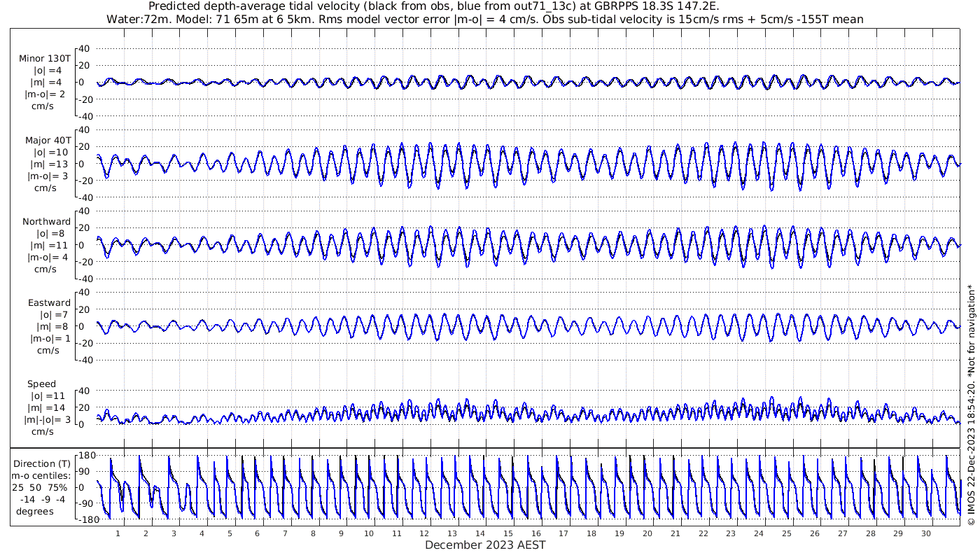Click the '|m| =8' value under Eastward
980x560 pixels.
tap(52, 327)
